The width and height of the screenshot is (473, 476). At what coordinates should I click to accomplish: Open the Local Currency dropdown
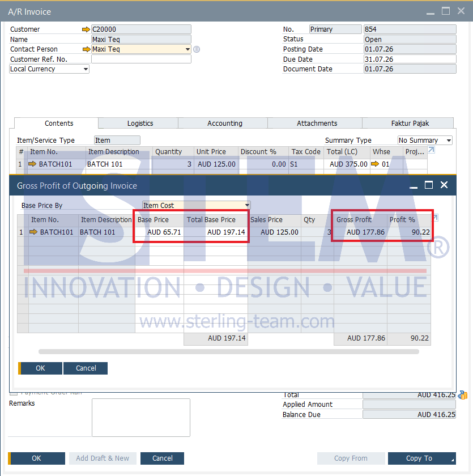click(86, 69)
